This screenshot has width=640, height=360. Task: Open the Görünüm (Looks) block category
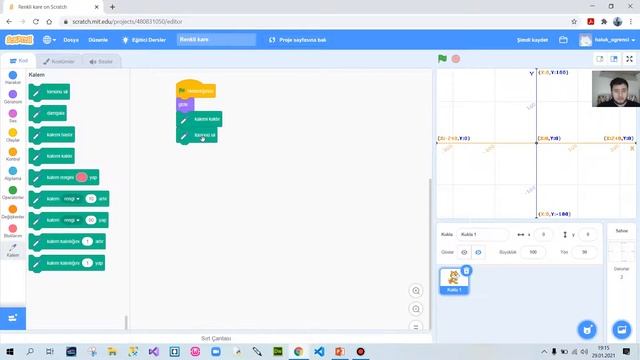coord(13,97)
